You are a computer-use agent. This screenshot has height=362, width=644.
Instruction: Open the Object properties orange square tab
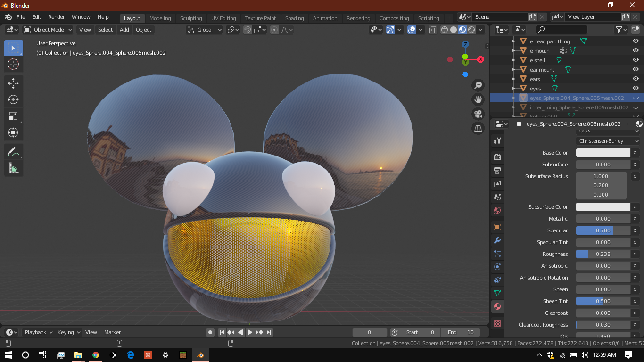coord(497,227)
